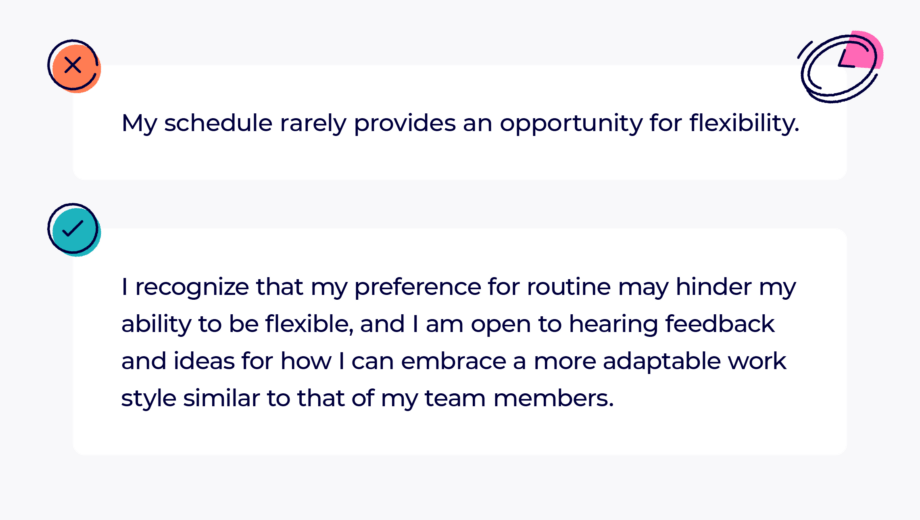Click the pink clock illustration
Screen dimensions: 920x520
[841, 64]
